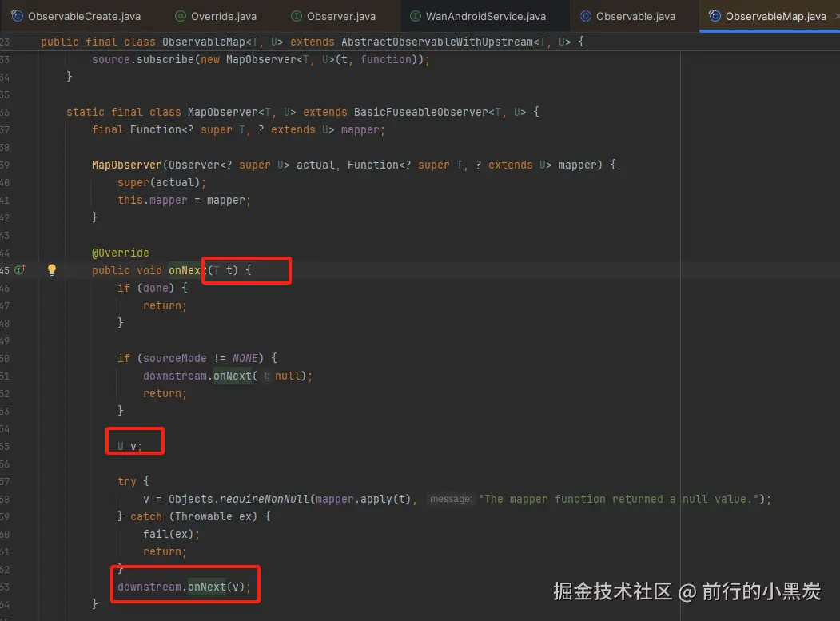
Task: Click BasicFuseableObserver superclass name
Action: click(x=420, y=112)
